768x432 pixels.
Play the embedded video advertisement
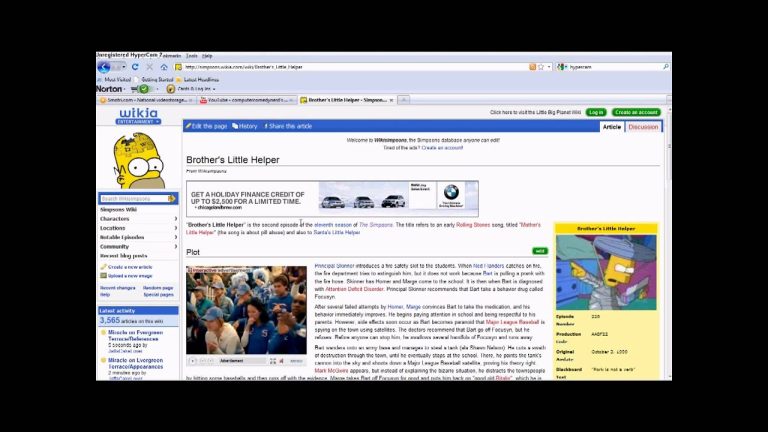pyautogui.click(x=193, y=360)
